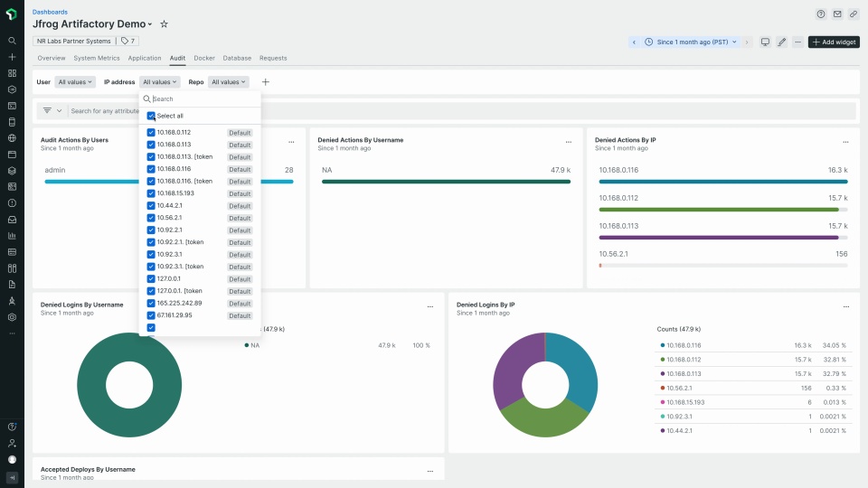Screen dimensions: 868x488
Task: Collapse sidebar using bottom arrow icon
Action: pyautogui.click(x=12, y=477)
